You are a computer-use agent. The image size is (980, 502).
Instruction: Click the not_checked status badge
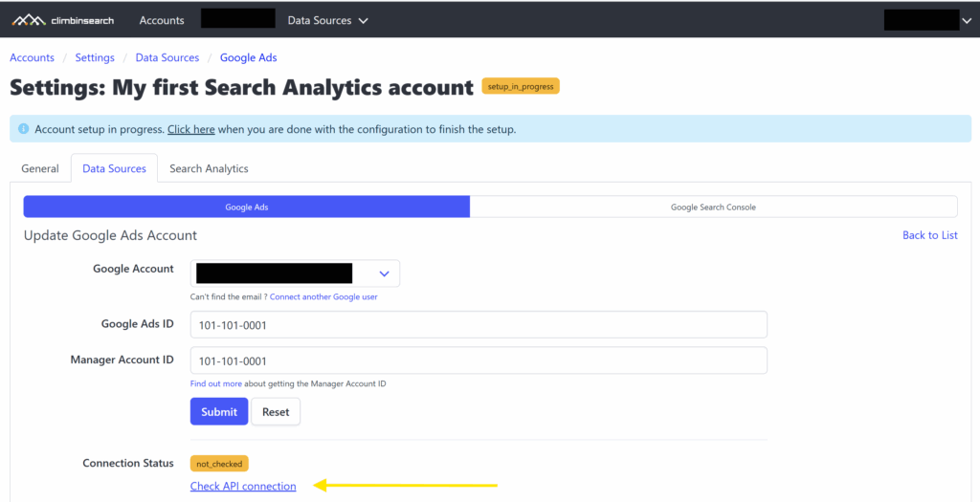pos(219,464)
